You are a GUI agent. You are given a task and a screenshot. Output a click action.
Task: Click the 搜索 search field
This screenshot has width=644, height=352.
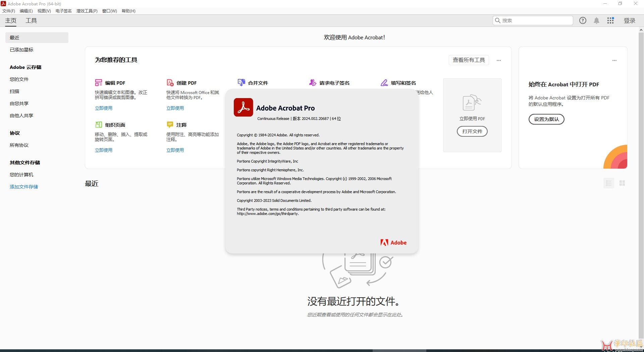[x=533, y=20]
